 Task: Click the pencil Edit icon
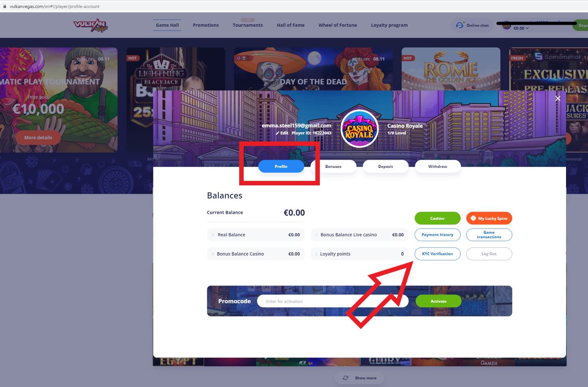point(278,133)
